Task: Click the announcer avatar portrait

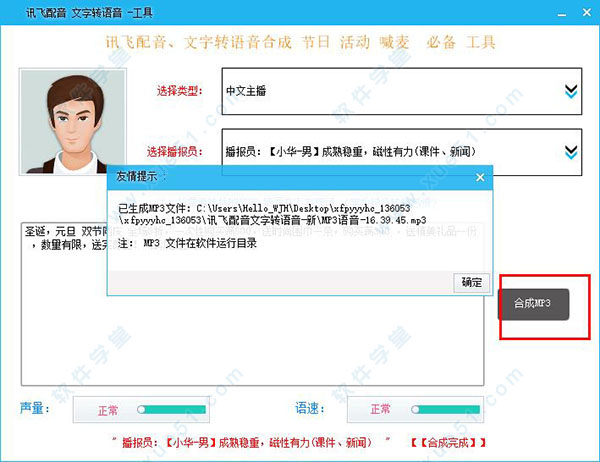Action: [x=73, y=122]
